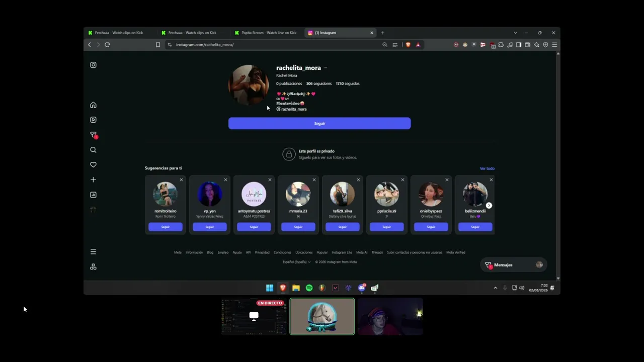Open the Meta Verified footer link
This screenshot has height=362, width=644.
tap(456, 252)
